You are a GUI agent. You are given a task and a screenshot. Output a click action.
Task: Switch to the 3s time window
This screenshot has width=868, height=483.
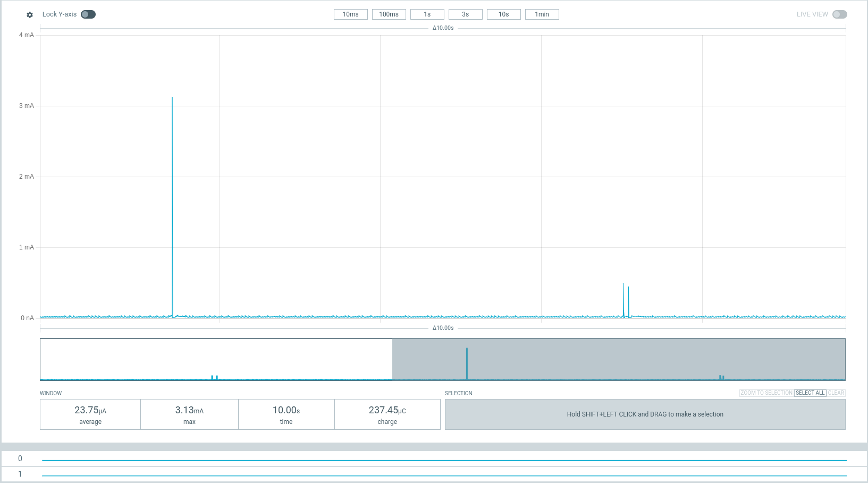point(465,14)
